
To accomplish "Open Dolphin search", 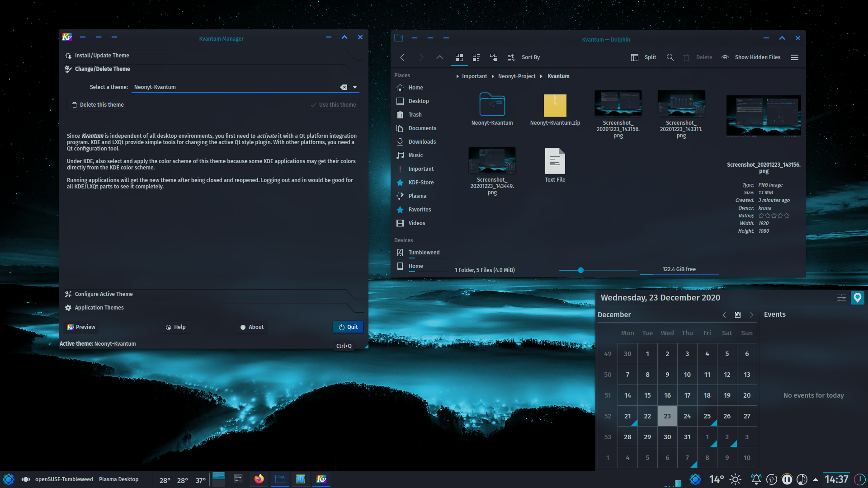I will pyautogui.click(x=670, y=57).
